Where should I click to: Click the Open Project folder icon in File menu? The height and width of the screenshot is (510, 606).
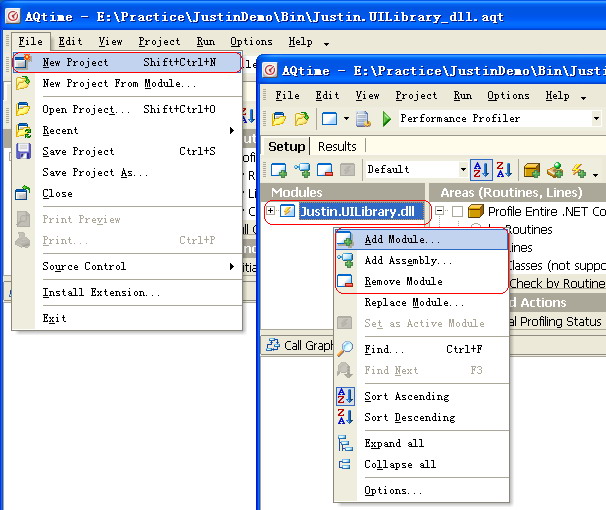pyautogui.click(x=23, y=109)
